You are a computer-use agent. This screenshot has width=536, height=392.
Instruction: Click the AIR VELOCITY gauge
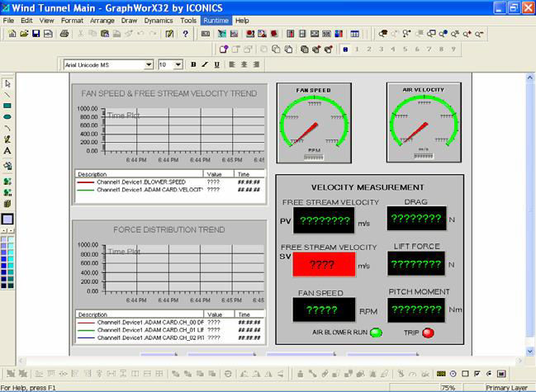click(424, 122)
